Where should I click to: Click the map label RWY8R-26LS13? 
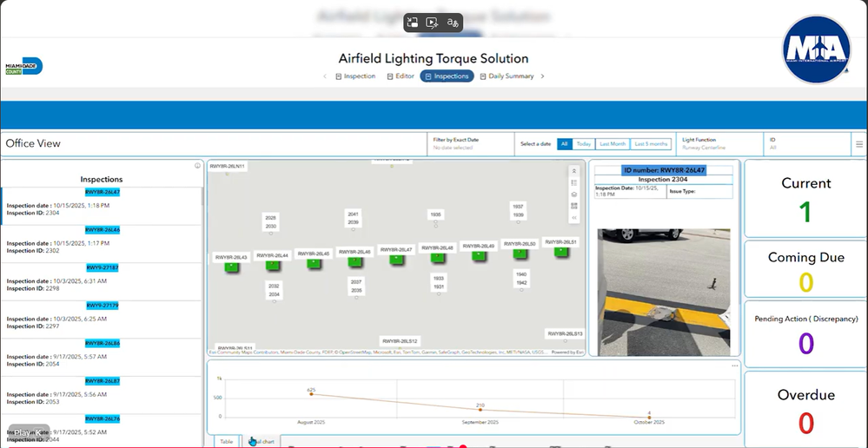(565, 333)
